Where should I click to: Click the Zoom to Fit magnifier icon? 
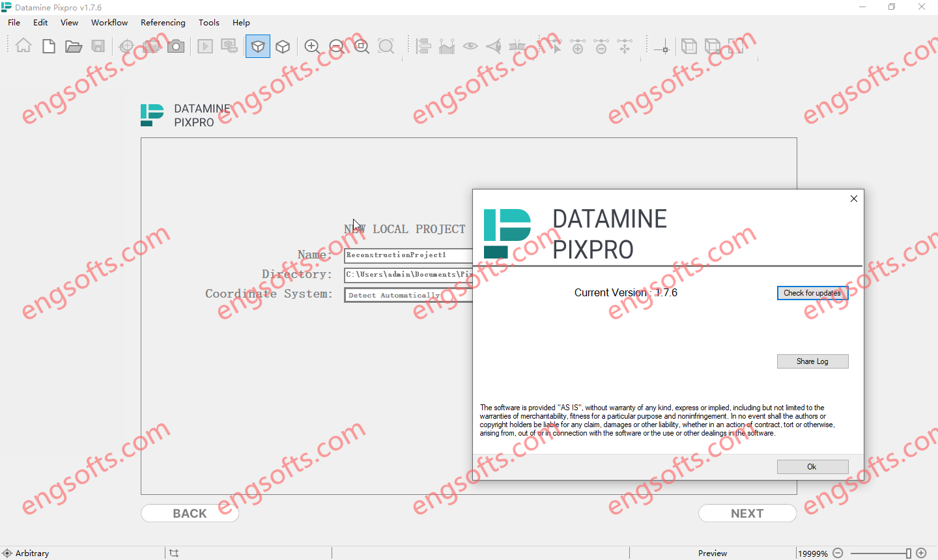coord(362,46)
